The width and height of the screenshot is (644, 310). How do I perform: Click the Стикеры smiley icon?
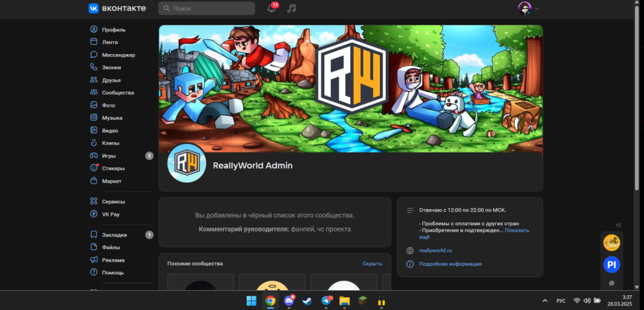(93, 168)
